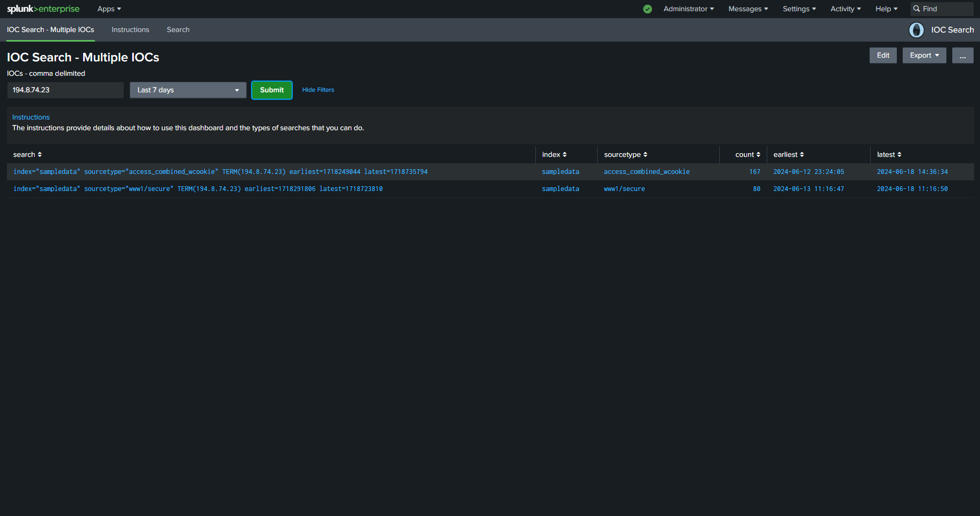
Task: Select the IOC Search - Multiple IOCs tab
Action: (x=51, y=30)
